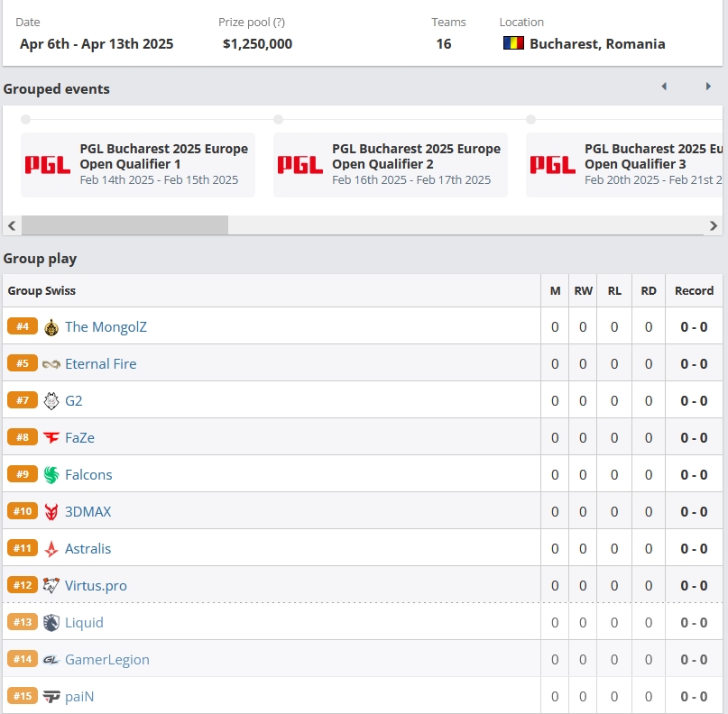This screenshot has width=728, height=714.
Task: Open the Falcons team link
Action: point(88,474)
